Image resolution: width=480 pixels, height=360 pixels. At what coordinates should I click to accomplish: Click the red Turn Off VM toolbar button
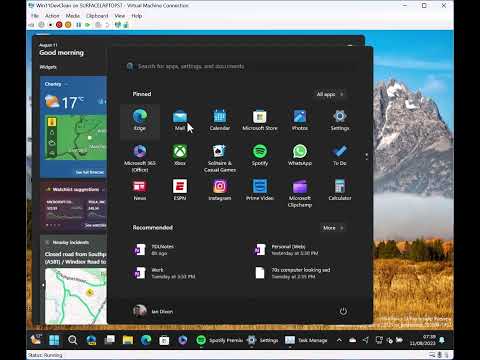click(x=59, y=25)
